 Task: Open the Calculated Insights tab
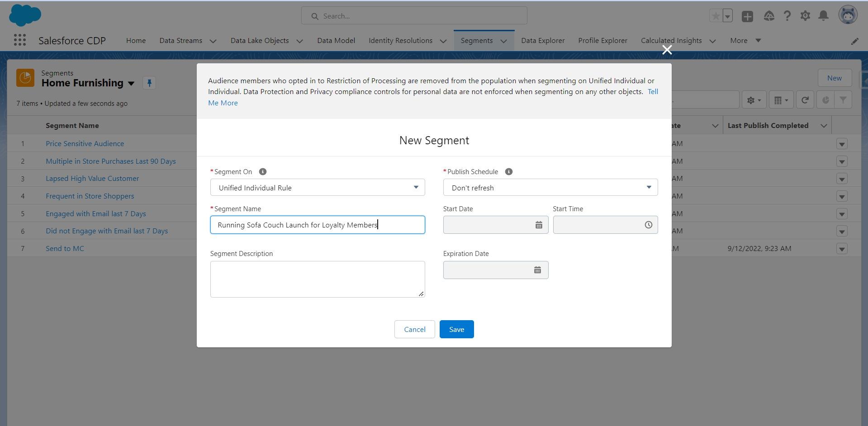coord(671,41)
